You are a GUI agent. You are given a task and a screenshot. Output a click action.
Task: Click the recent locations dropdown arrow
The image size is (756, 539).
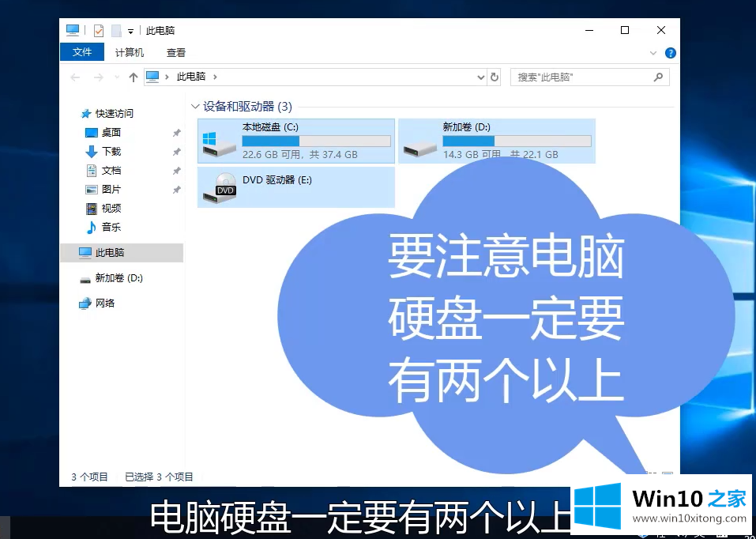[116, 77]
